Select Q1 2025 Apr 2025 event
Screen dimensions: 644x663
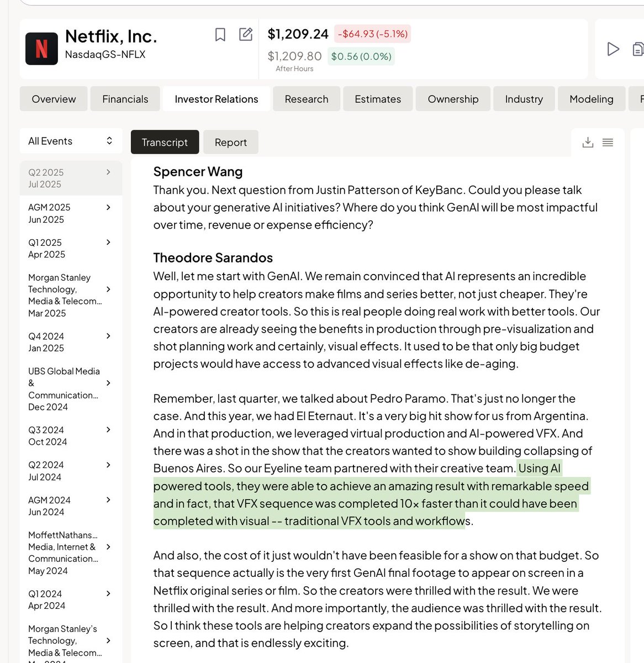71,249
